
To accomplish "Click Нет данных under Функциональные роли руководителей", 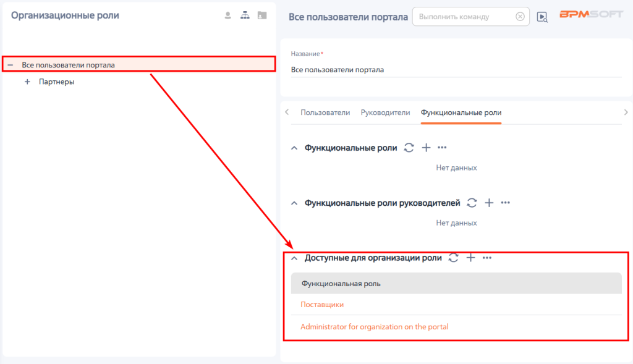I will tap(456, 222).
